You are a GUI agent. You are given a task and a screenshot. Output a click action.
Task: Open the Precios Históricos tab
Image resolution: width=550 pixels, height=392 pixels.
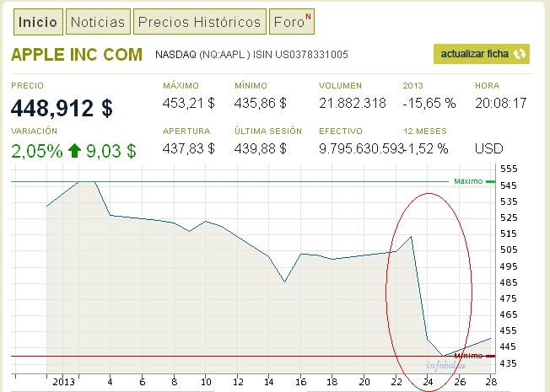pyautogui.click(x=200, y=22)
